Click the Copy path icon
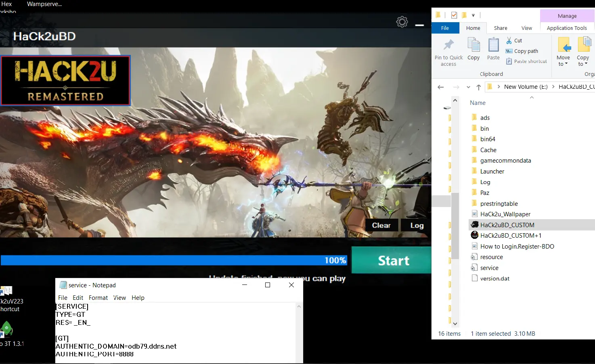 tap(509, 51)
